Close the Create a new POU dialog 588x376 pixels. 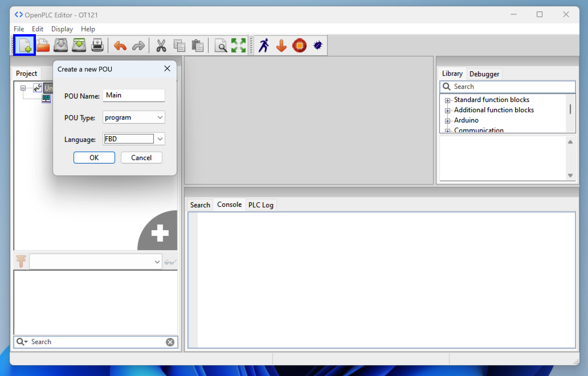[168, 68]
